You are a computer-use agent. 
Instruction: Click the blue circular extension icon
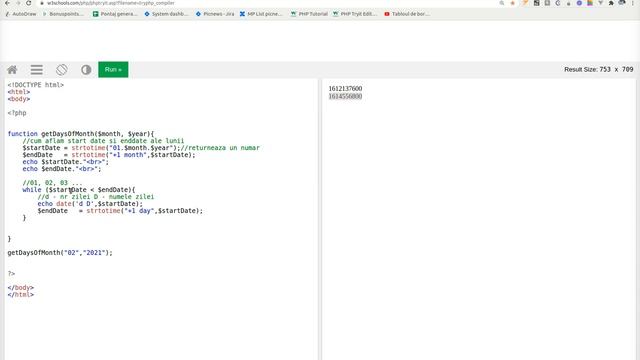click(579, 3)
